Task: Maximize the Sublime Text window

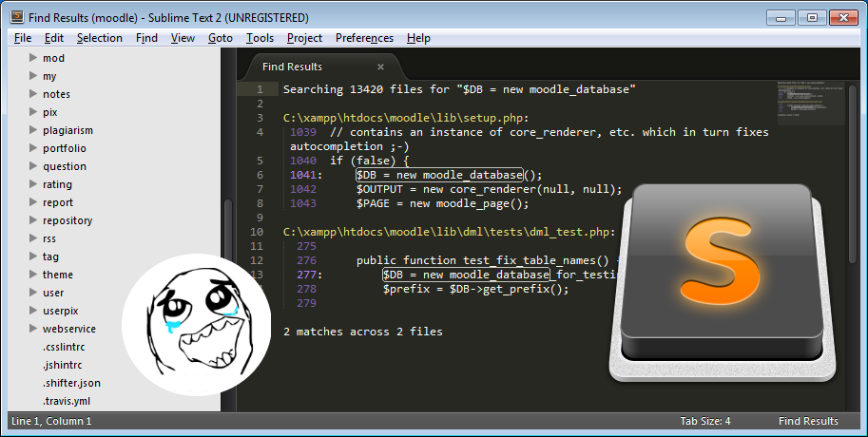Action: [812, 18]
